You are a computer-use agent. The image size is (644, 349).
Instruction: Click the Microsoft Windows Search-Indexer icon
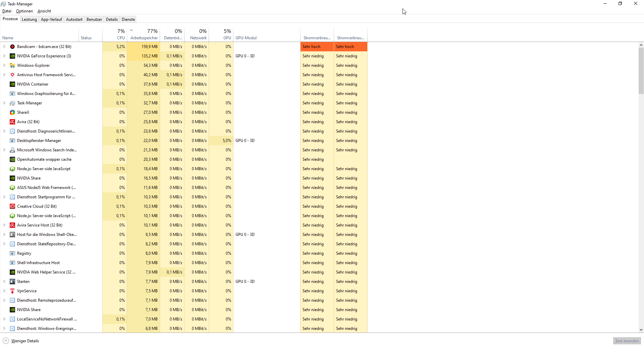tap(12, 150)
